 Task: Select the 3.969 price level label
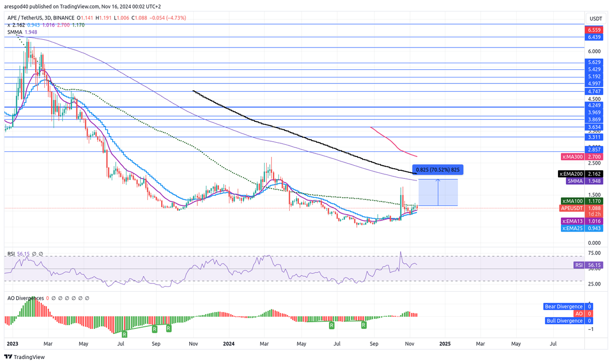(595, 113)
